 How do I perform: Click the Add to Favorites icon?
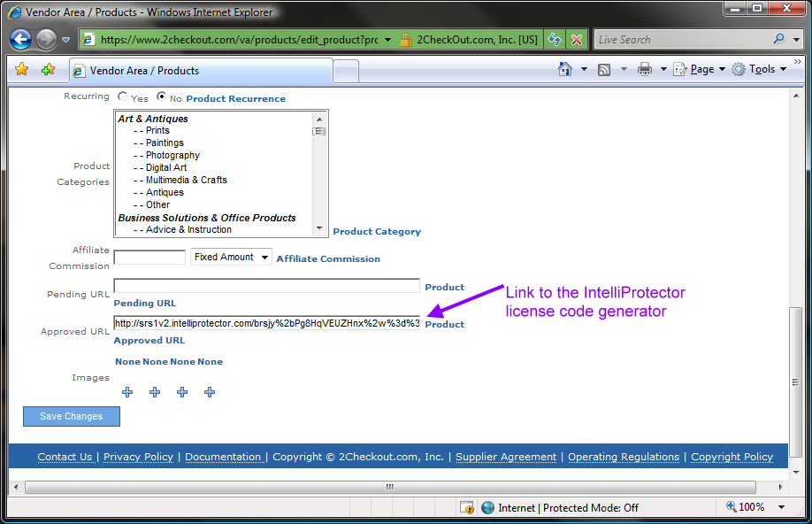(x=48, y=69)
